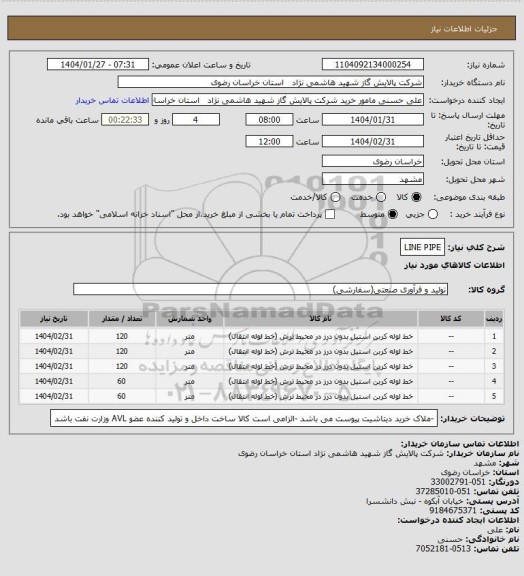Click the validity hour field 12:00
The image size is (524, 576).
[x=269, y=141]
